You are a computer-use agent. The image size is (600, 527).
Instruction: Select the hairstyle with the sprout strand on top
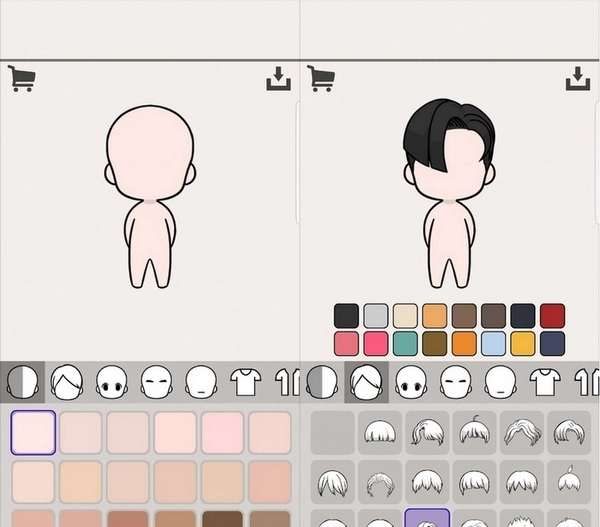point(474,432)
